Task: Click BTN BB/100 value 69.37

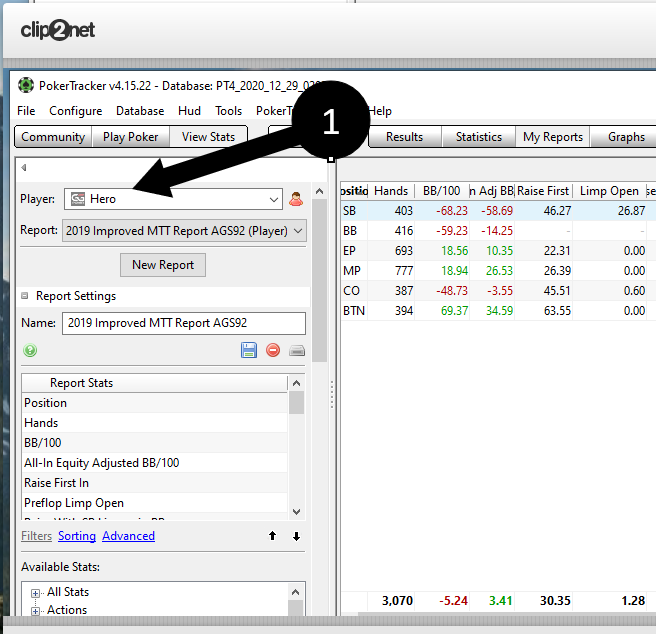Action: point(454,311)
